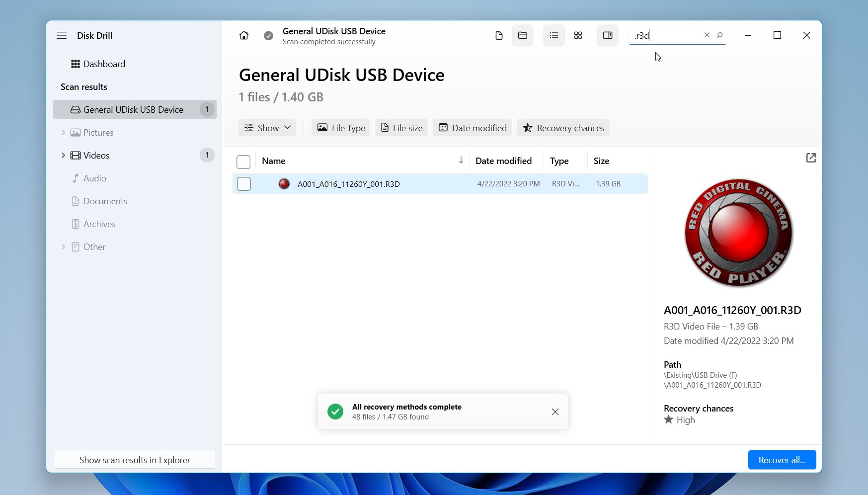Click the 1.39 GB size cell
Viewport: 868px width, 495px height.
click(608, 183)
